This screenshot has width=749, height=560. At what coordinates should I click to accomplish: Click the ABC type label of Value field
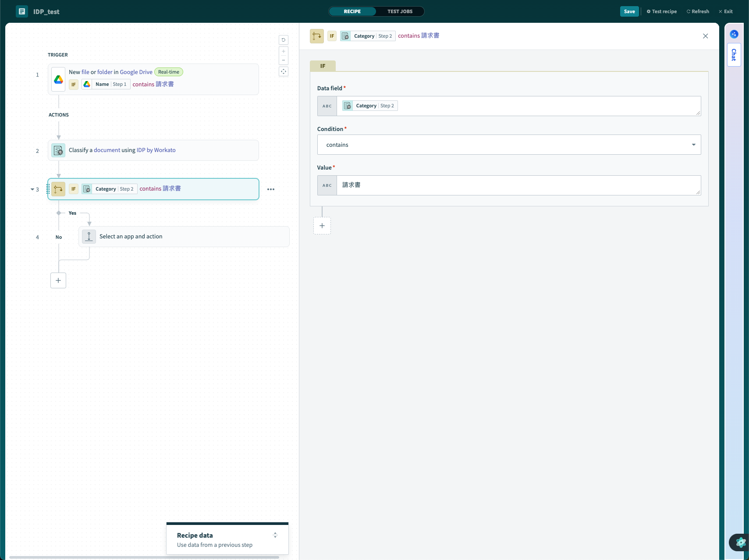coord(327,185)
